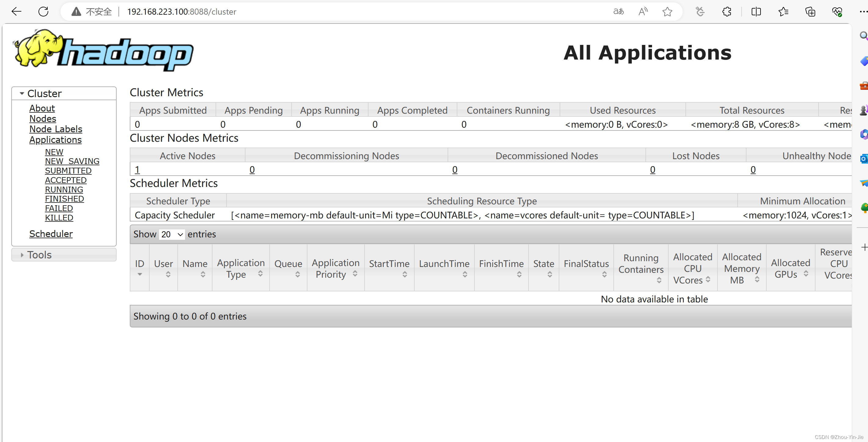
Task: Click the Hadoop elephant logo
Action: (103, 50)
